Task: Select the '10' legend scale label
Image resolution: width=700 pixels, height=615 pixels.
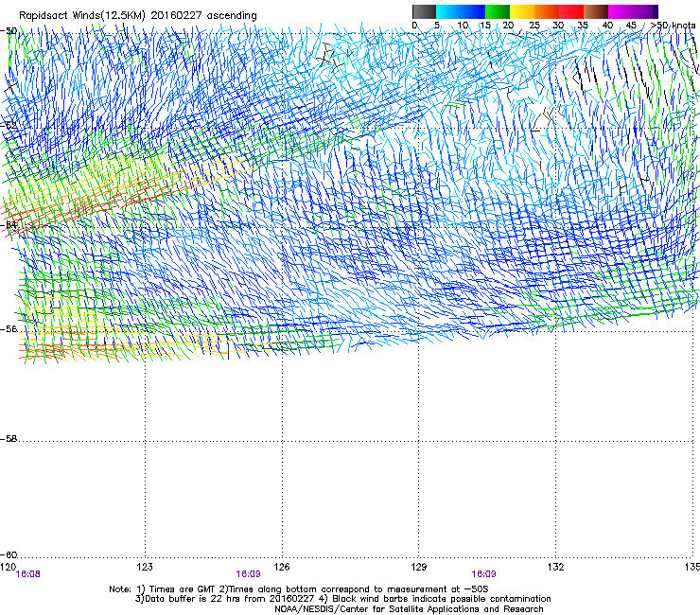Action: (463, 26)
